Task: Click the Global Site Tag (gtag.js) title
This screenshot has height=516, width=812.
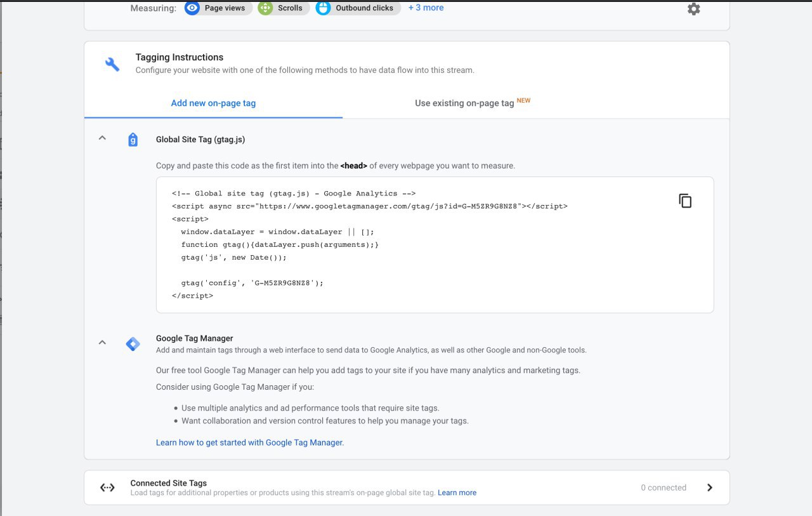Action: (200, 140)
